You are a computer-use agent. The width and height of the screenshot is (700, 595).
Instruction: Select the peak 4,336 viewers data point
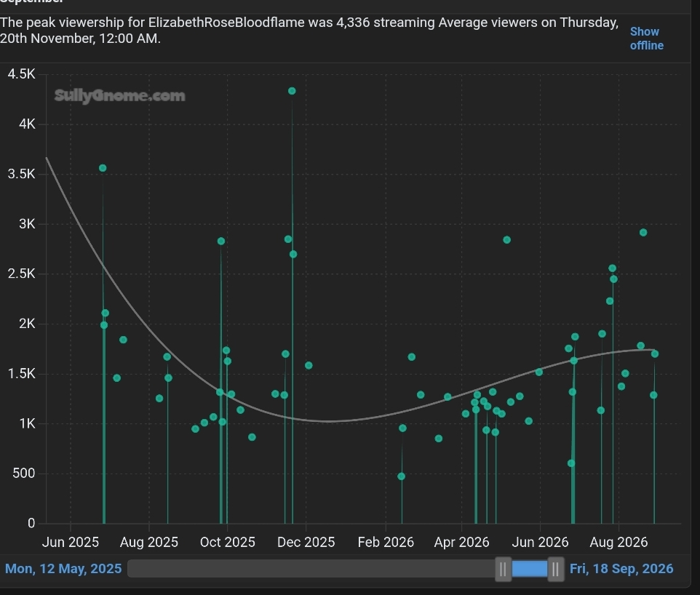tap(292, 91)
